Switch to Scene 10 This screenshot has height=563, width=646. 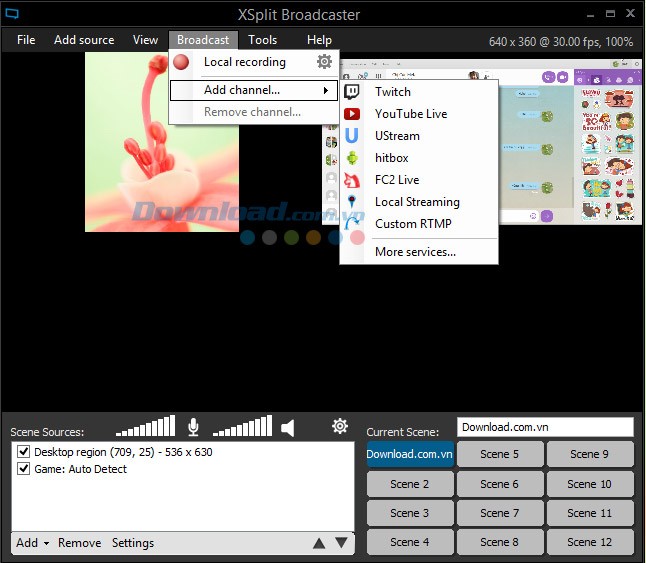pos(590,484)
